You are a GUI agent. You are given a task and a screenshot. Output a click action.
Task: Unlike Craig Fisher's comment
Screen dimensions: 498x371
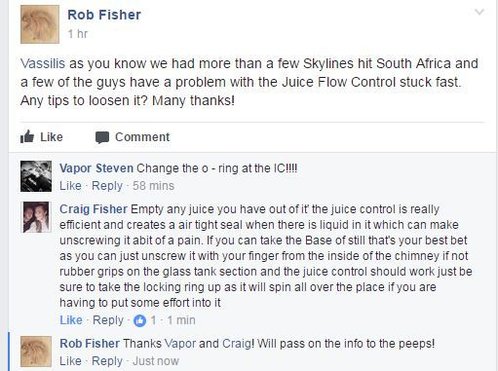[71, 320]
